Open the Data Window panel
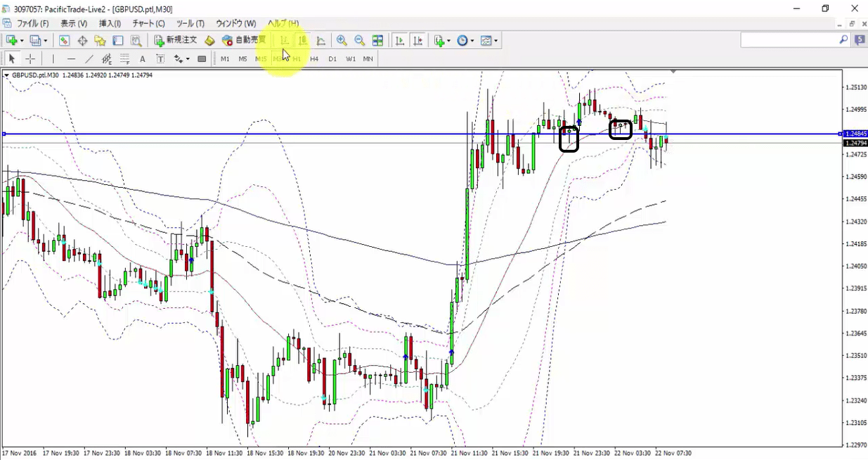868x460 pixels. click(82, 41)
